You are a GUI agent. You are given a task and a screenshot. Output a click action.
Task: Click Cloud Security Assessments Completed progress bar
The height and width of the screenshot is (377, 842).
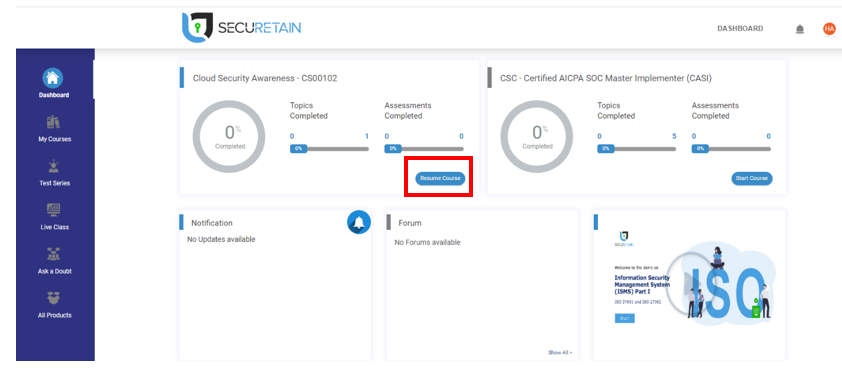tap(424, 149)
